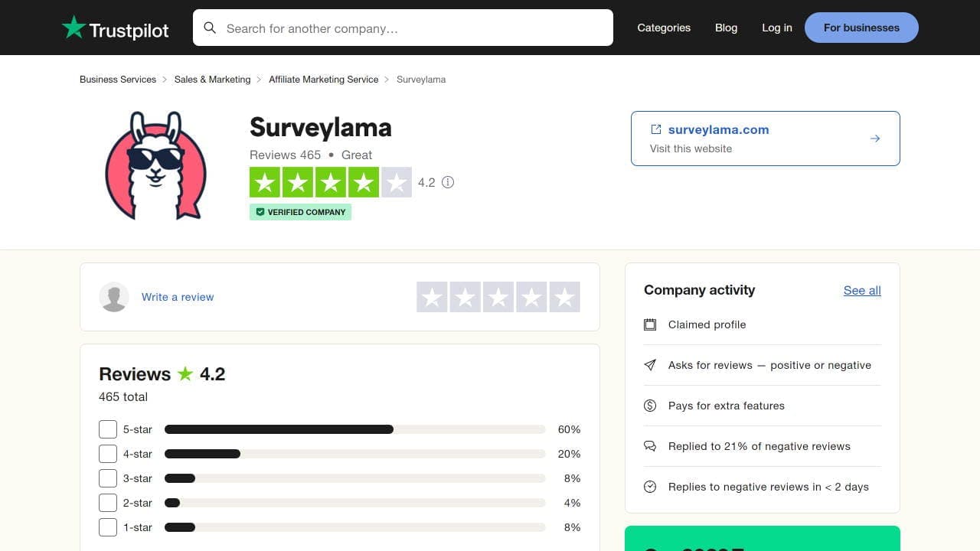This screenshot has width=980, height=551.
Task: Click the magnifying glass search icon
Action: 210,28
